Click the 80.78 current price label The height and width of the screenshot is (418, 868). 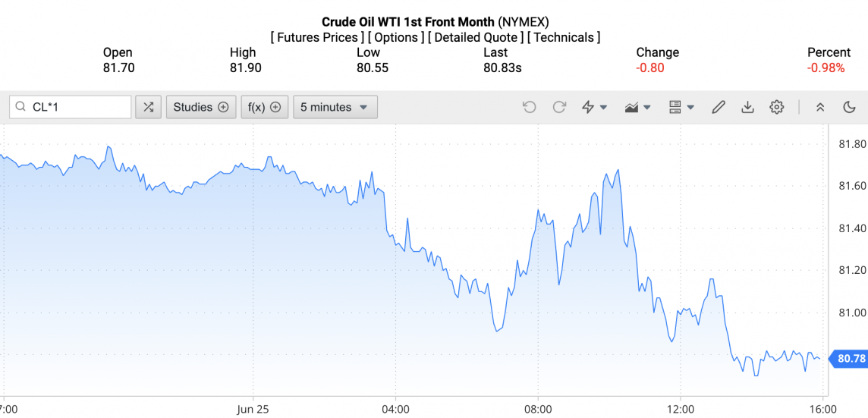[x=848, y=358]
